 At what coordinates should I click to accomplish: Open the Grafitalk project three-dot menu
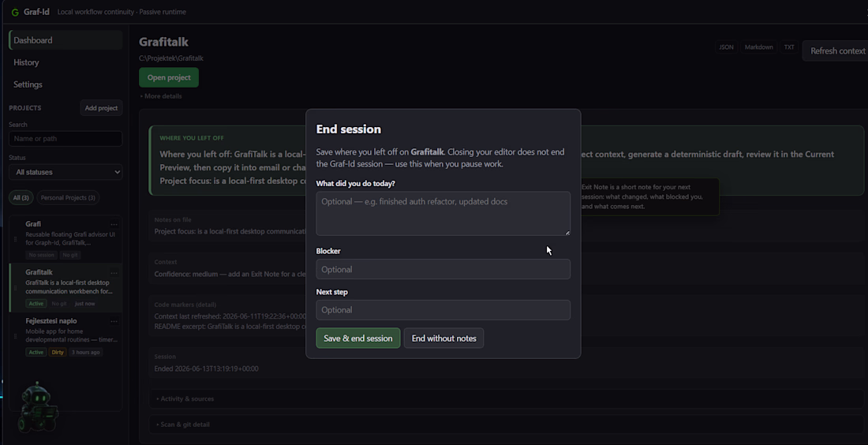(x=114, y=273)
